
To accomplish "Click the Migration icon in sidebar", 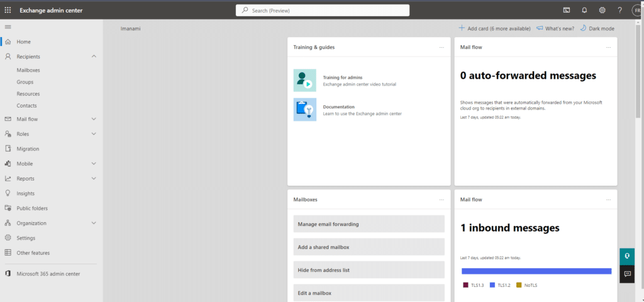I will click(8, 148).
